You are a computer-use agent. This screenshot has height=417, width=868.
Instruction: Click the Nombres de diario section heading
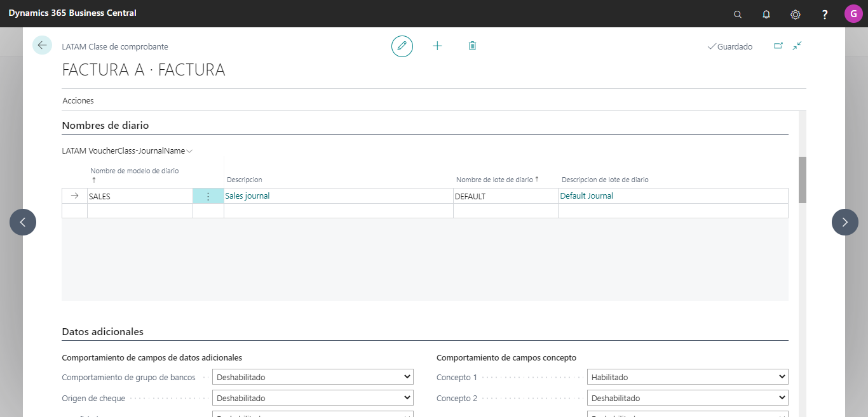coord(105,126)
